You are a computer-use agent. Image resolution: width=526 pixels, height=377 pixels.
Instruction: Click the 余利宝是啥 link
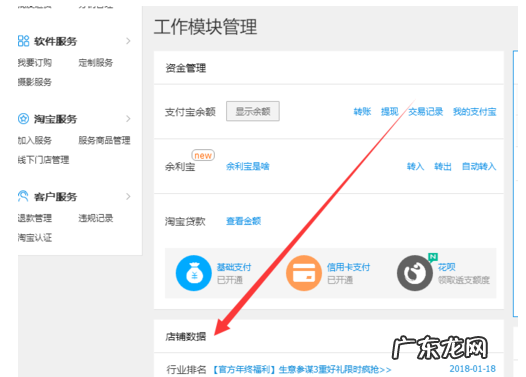[x=248, y=166]
